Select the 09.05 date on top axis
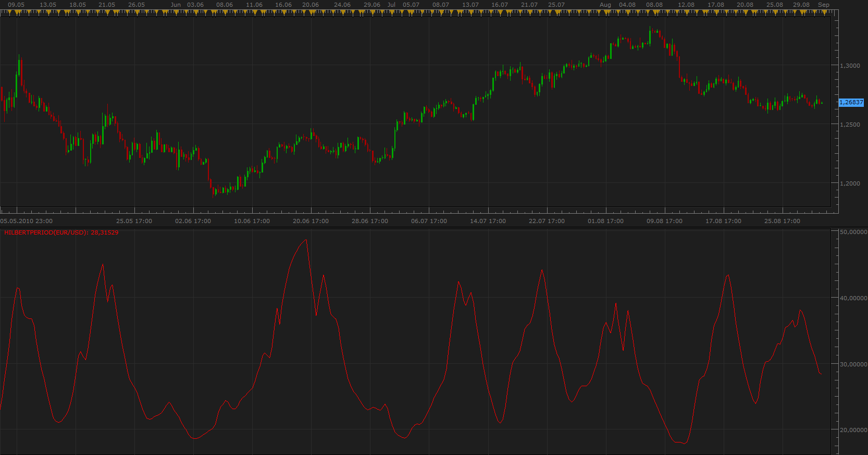 16,5
